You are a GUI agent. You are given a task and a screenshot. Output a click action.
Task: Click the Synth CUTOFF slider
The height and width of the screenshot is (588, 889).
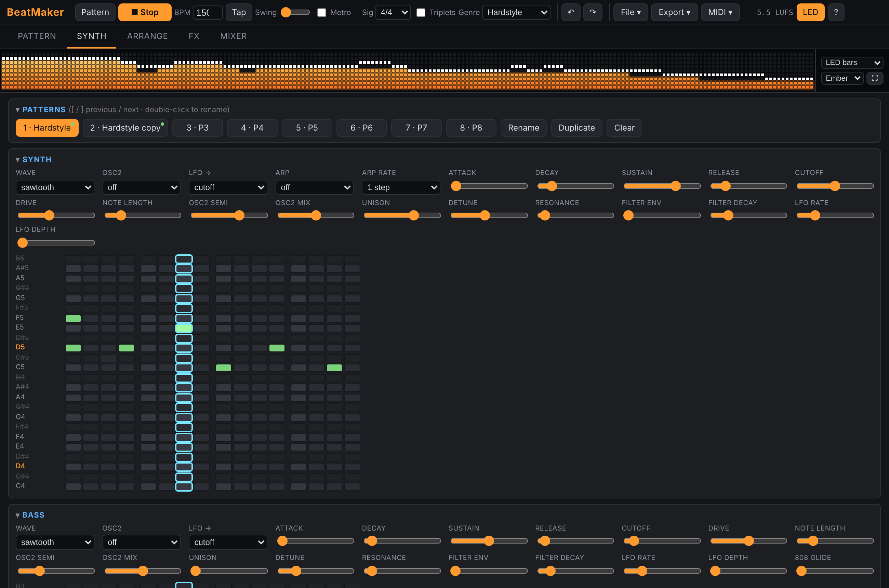pos(835,186)
